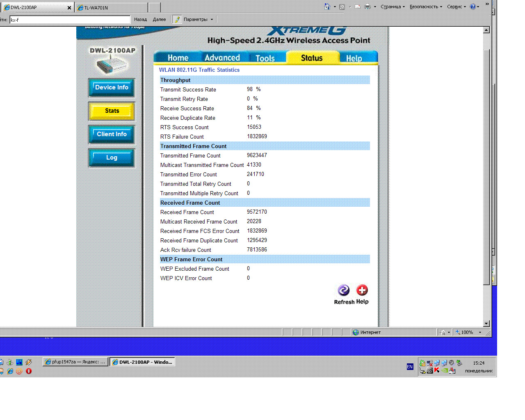The width and height of the screenshot is (525, 420).
Task: Click the system clock showing 15:24
Action: tap(479, 363)
